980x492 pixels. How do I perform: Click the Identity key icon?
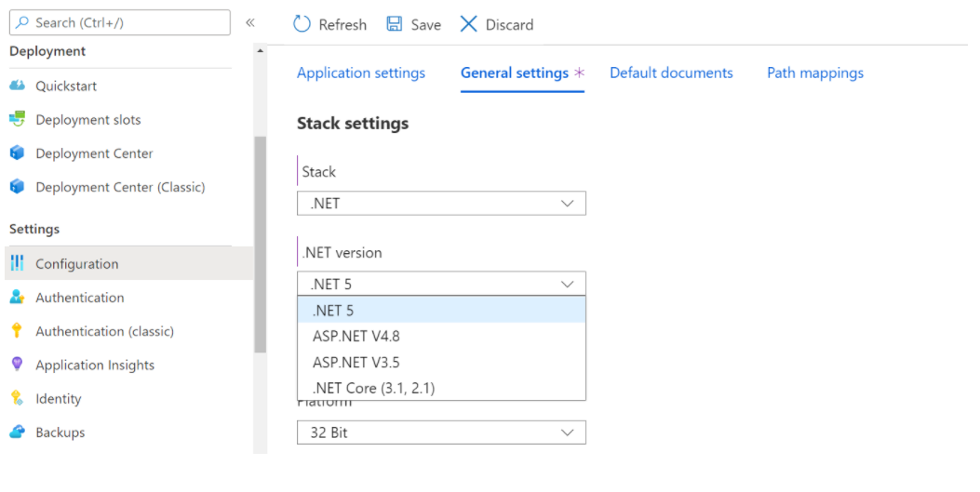17,398
